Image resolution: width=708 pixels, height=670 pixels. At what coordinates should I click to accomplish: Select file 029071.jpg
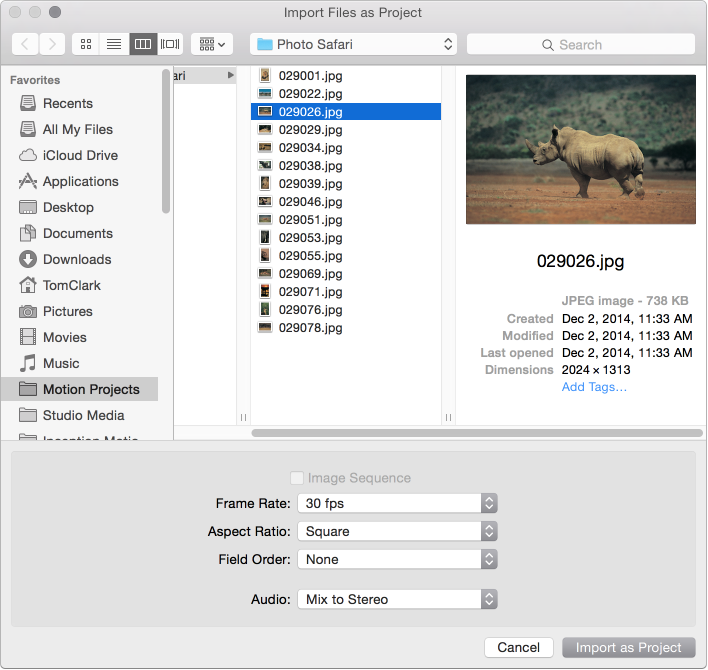point(346,292)
